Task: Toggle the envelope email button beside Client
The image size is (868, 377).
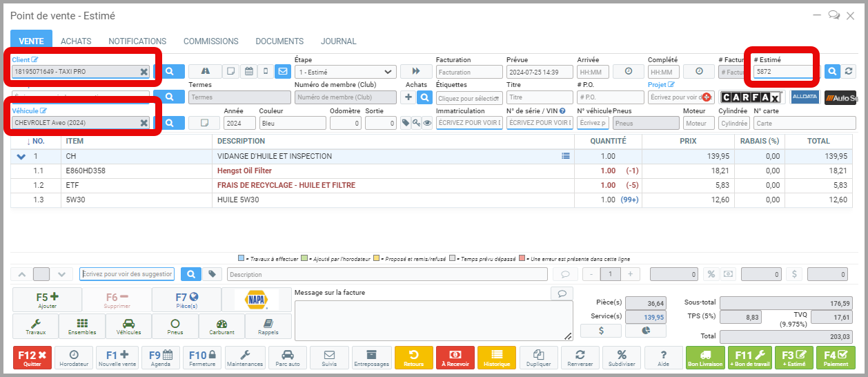Action: pos(282,71)
